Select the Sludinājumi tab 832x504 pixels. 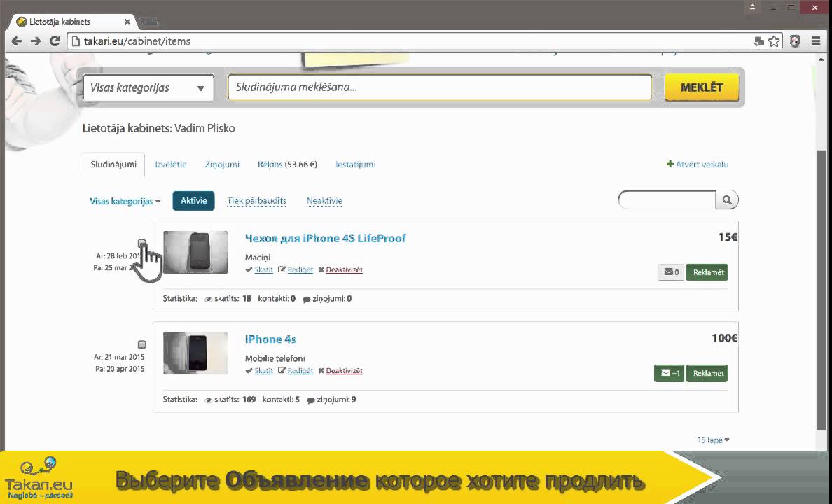[113, 164]
